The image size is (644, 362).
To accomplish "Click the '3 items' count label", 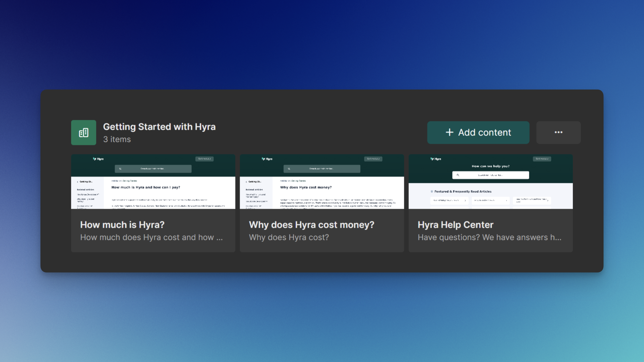I will pyautogui.click(x=117, y=139).
